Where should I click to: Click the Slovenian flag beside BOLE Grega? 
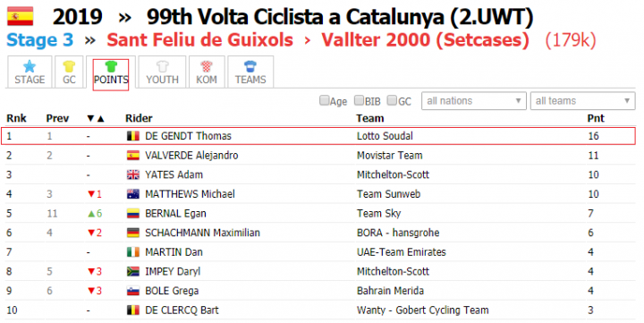pos(133,291)
